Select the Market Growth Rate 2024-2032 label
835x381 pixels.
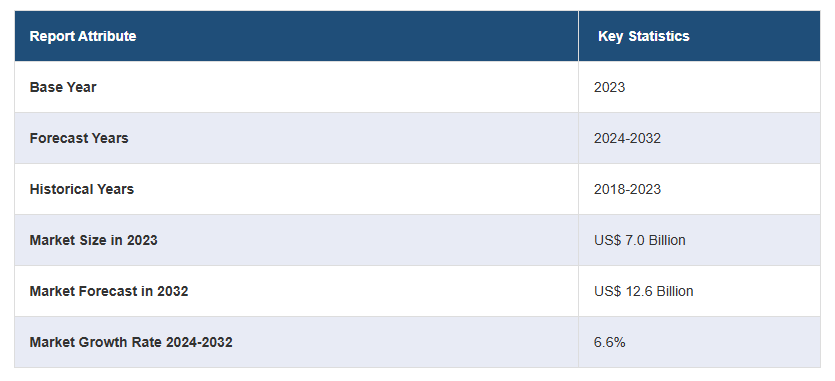[131, 342]
